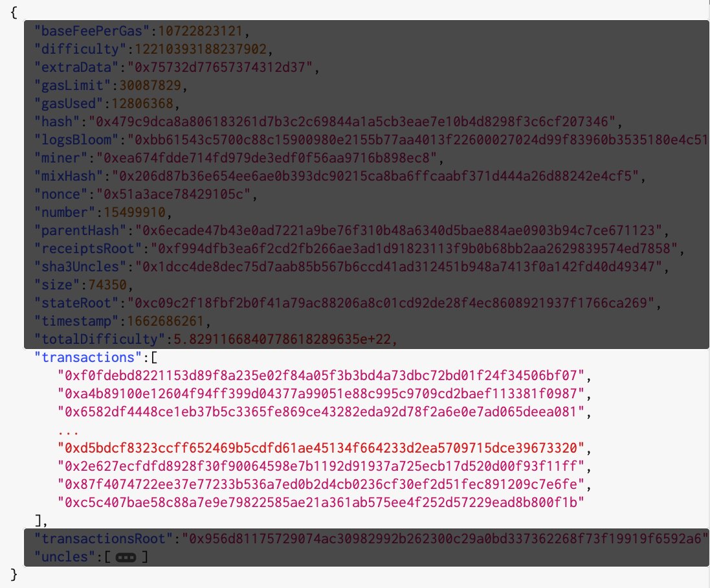Select transaction hash starting with 0x6582df44
This screenshot has width=710, height=588.
[x=321, y=412]
